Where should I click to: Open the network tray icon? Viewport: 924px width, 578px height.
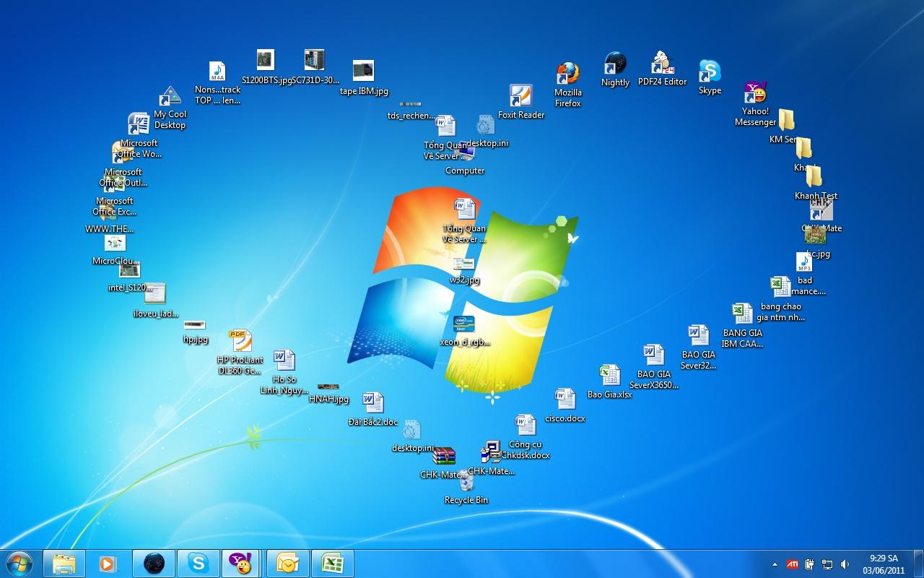coord(827,564)
